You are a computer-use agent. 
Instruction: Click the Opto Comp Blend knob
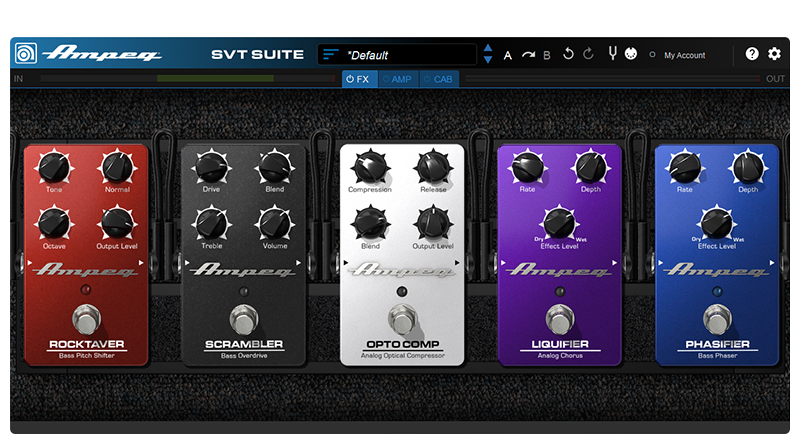coord(370,224)
